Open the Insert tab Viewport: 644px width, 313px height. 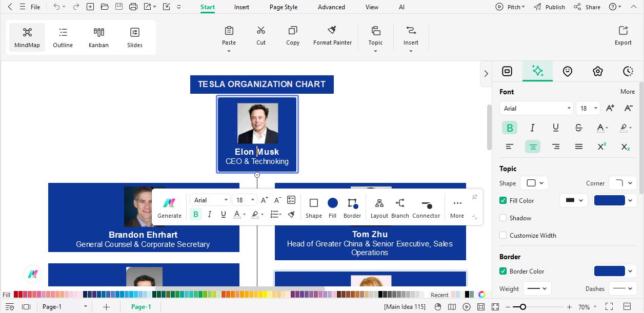coord(241,7)
